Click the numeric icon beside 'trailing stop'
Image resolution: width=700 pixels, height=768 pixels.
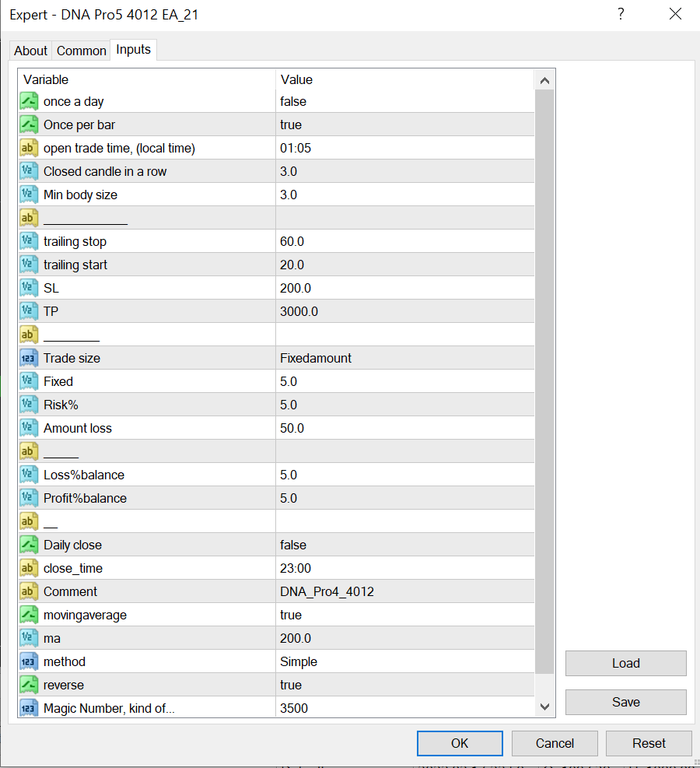[29, 241]
